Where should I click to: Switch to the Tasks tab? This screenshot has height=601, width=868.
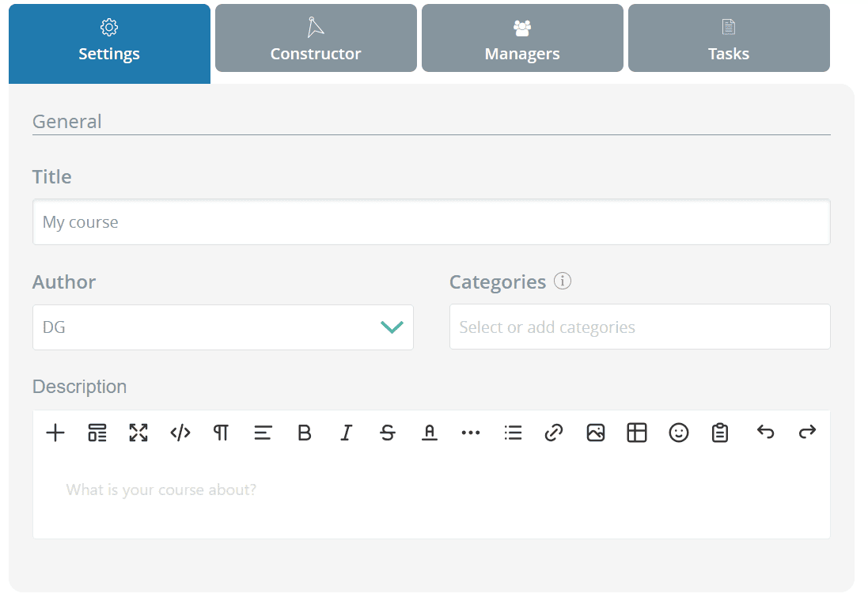[728, 38]
